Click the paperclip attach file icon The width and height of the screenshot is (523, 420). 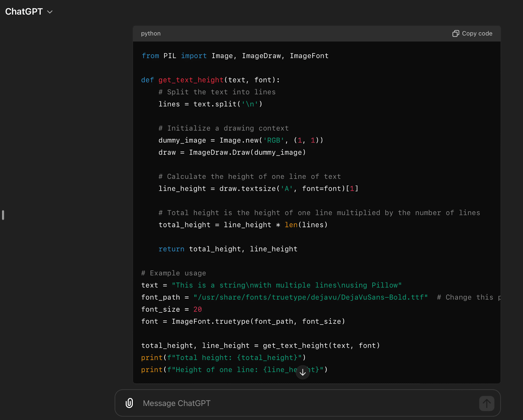tap(129, 403)
